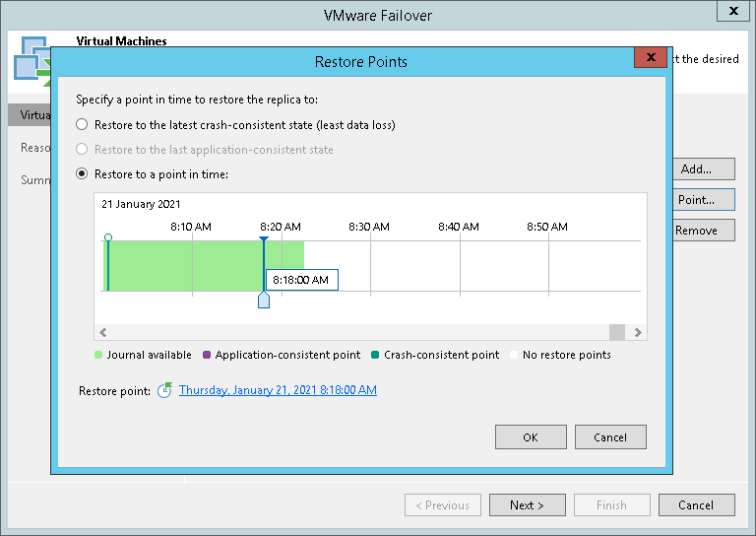Image resolution: width=756 pixels, height=536 pixels.
Task: Click Point... button in VMware Failover window
Action: pyautogui.click(x=704, y=200)
